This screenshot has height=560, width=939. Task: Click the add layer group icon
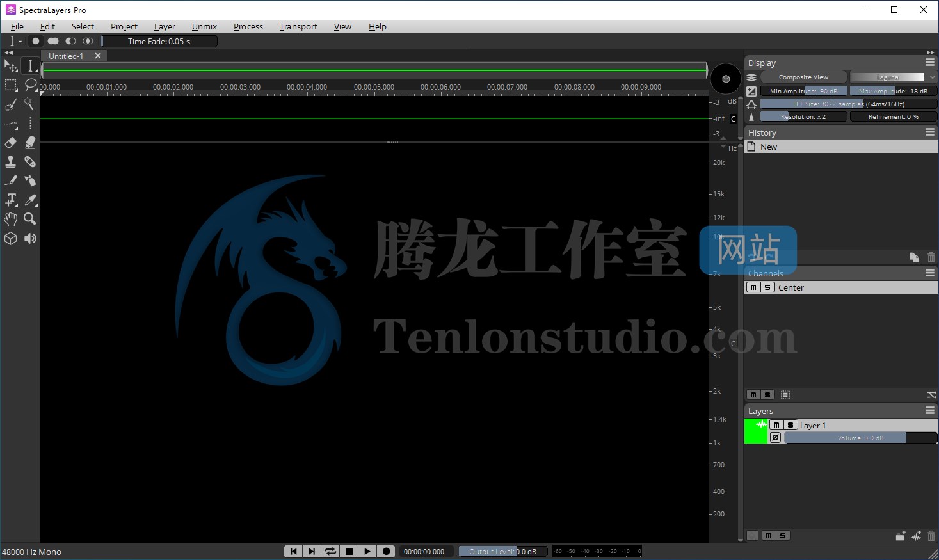[x=901, y=536]
